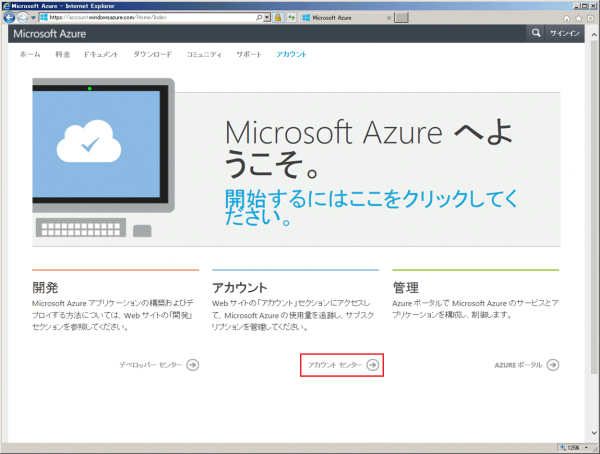
Task: Click arrow icon next to アカウント センター
Action: pos(373,365)
